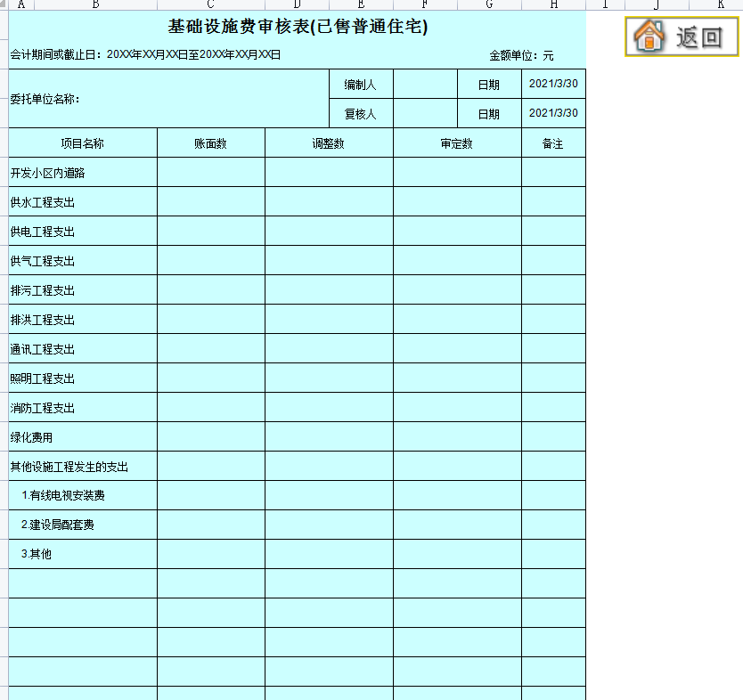
Task: Select the 审定数 column header cell
Action: (x=456, y=142)
